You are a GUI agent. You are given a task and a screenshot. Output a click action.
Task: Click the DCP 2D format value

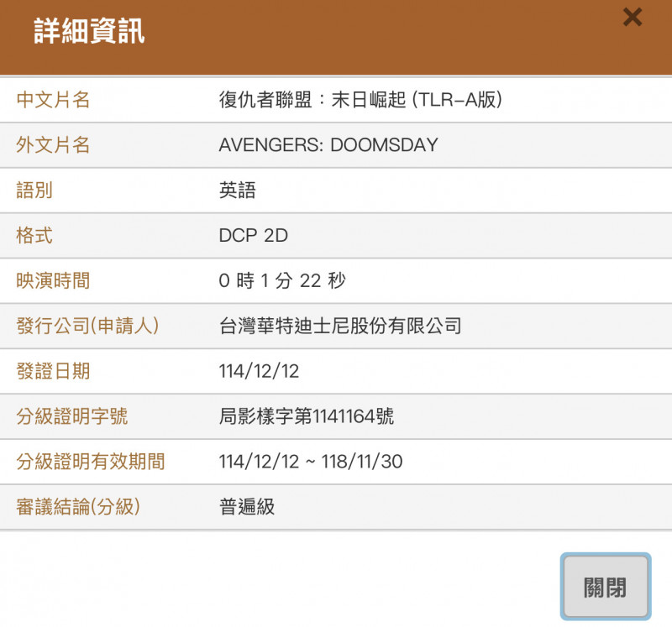(253, 236)
